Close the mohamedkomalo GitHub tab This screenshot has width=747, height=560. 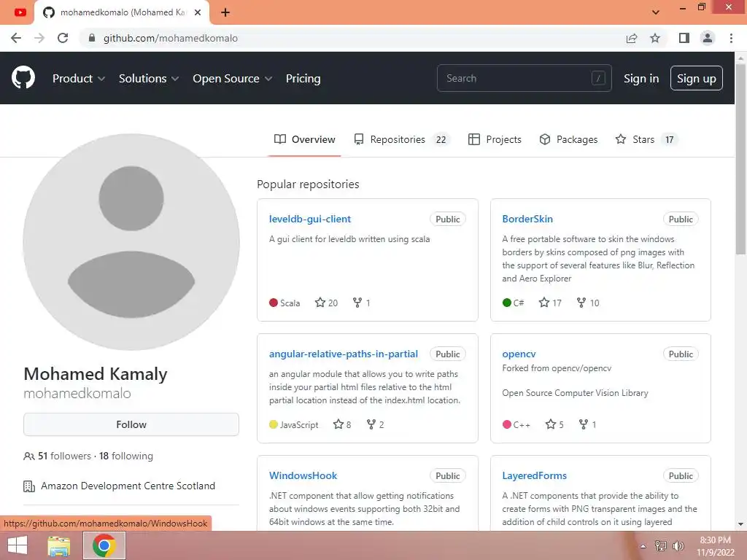(x=198, y=12)
